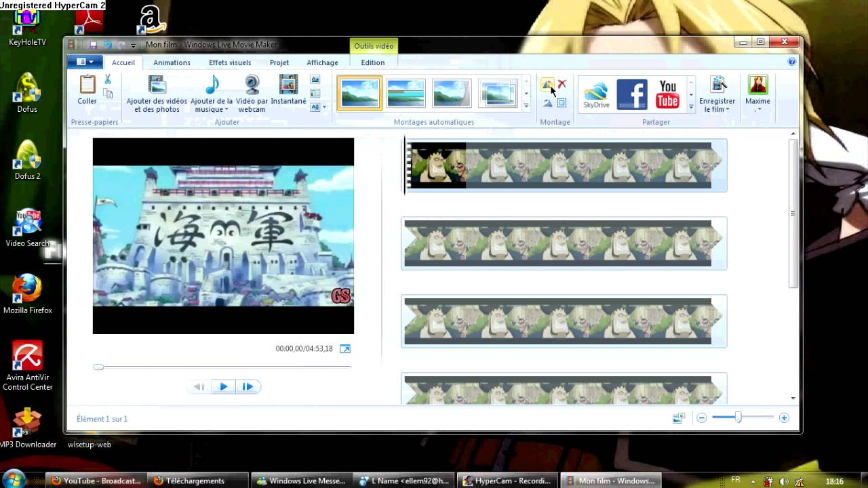Open the Accueil ribbon tab

tap(123, 62)
